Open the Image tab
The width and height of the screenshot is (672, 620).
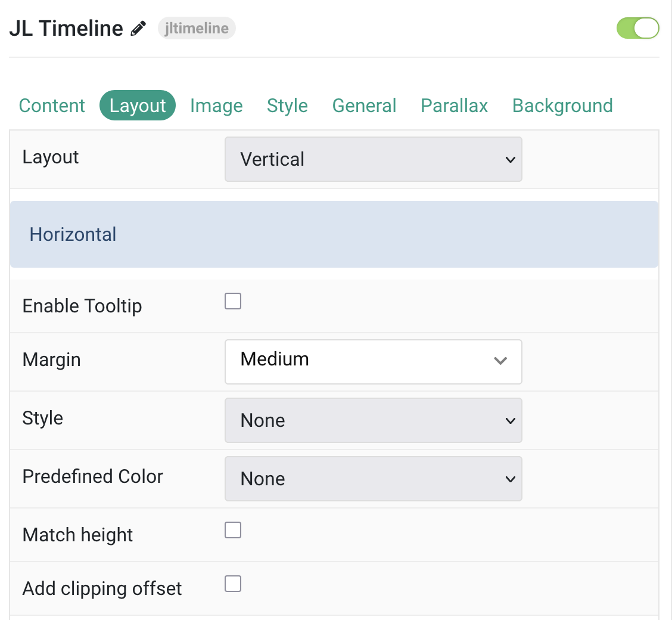(x=216, y=106)
